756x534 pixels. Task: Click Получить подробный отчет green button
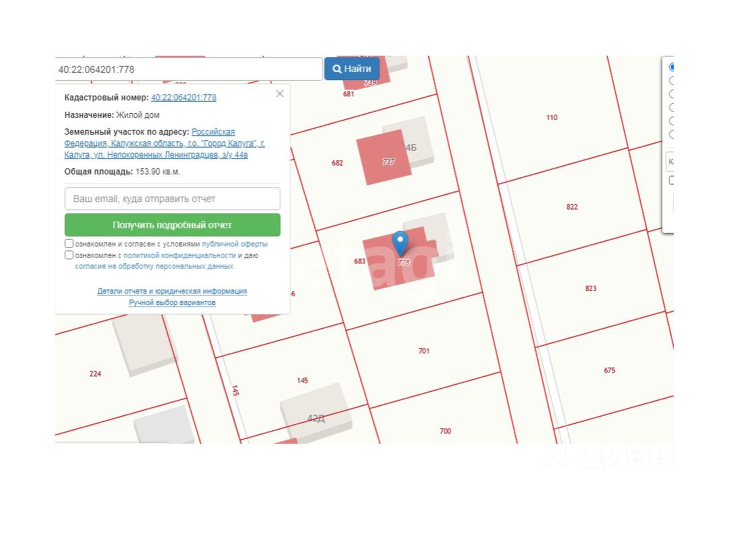(x=172, y=225)
